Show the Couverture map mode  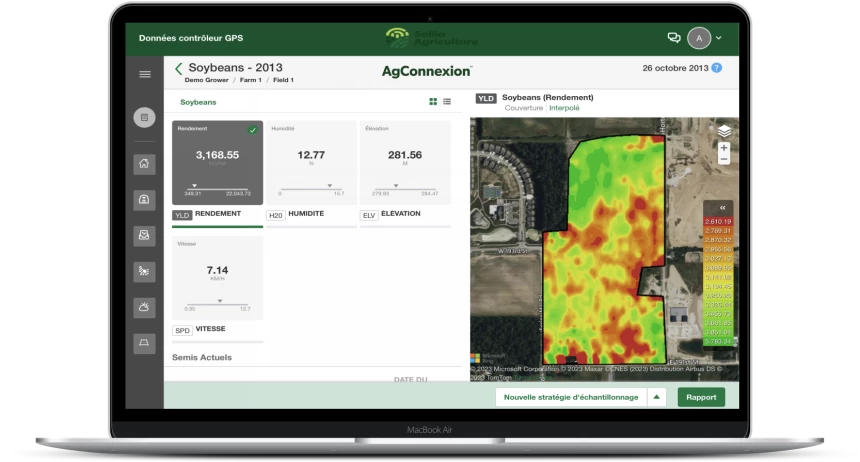point(523,108)
